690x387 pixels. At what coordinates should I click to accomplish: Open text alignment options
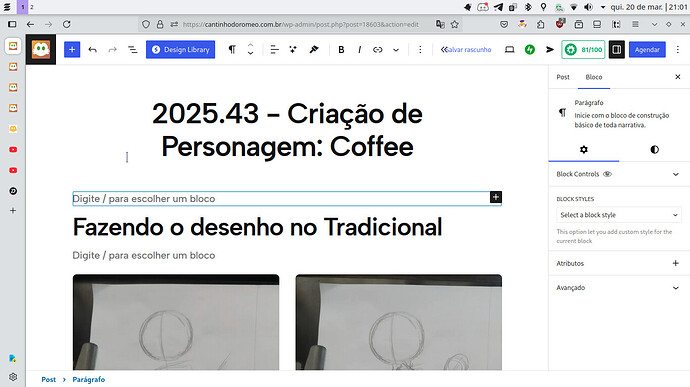[x=274, y=50]
